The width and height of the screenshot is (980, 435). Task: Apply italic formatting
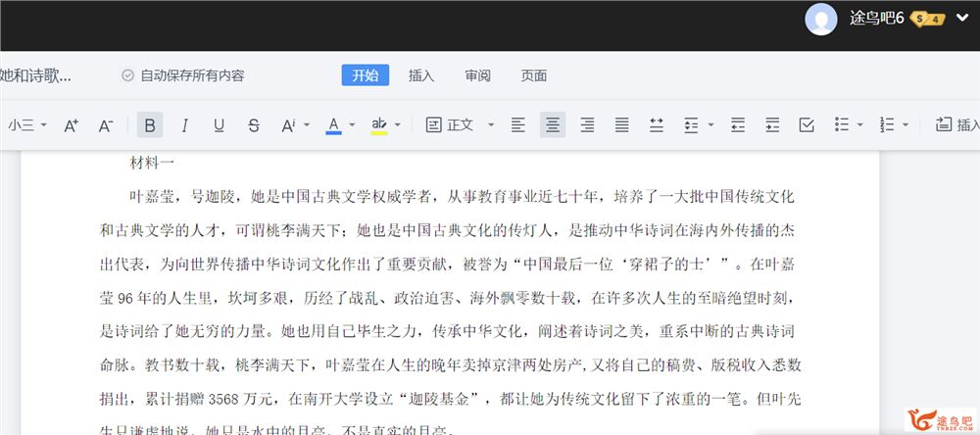pos(184,125)
